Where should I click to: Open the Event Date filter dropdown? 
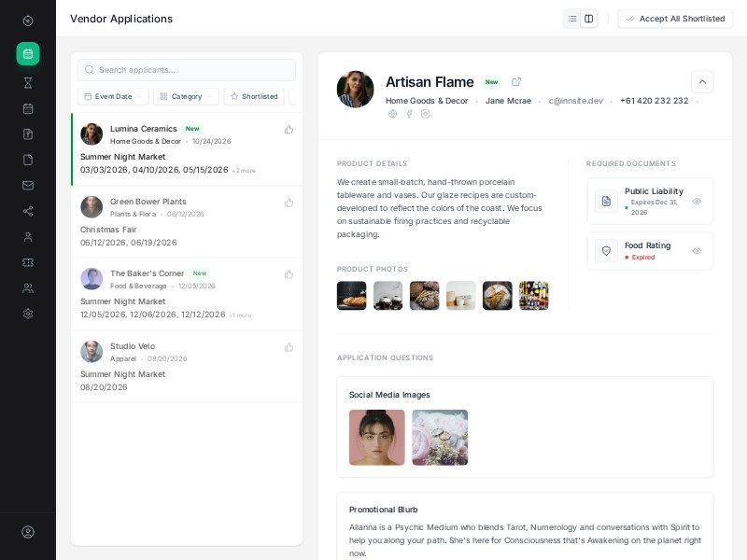coord(112,96)
